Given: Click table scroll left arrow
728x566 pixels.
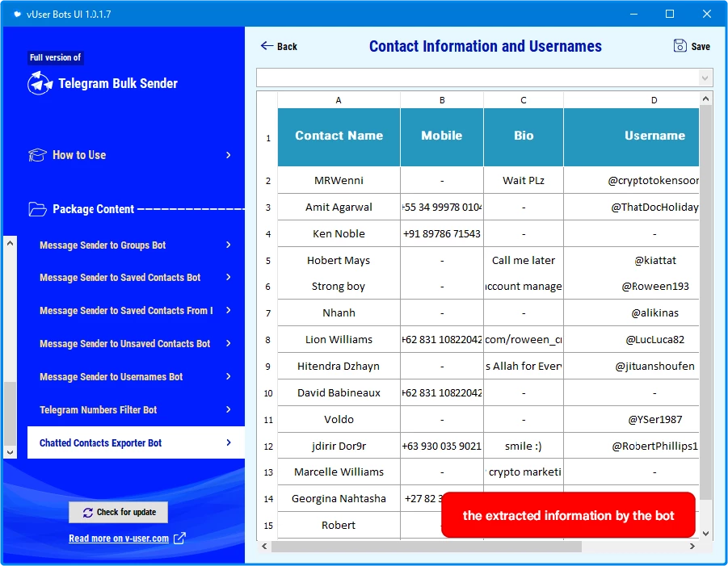Looking at the screenshot, I should pos(264,547).
